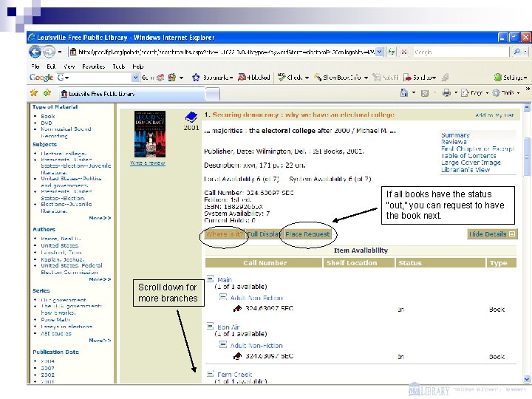Collapse the Main branch tree node
The width and height of the screenshot is (532, 399).
point(211,279)
